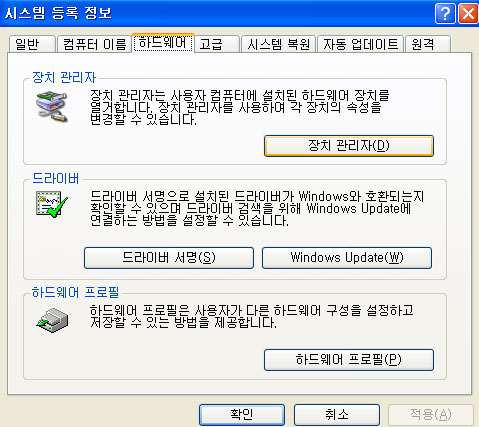Cancel with the 취소 button
This screenshot has height=427, width=479.
[337, 415]
